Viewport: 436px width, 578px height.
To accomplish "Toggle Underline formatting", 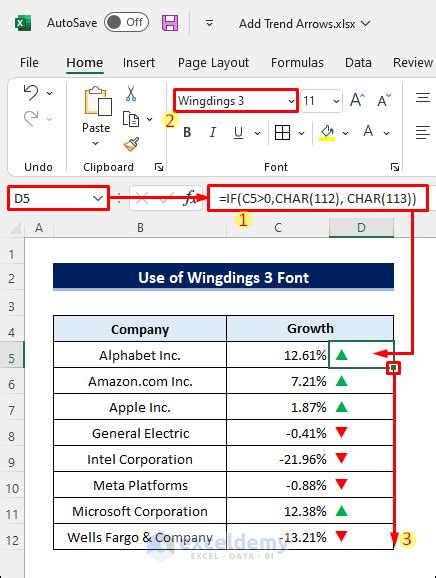I will coord(238,132).
